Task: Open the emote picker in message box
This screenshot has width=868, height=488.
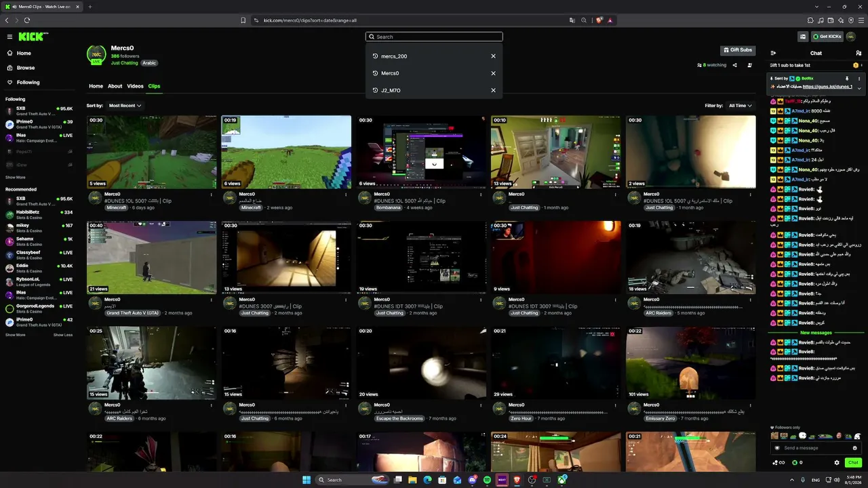Action: click(x=854, y=448)
